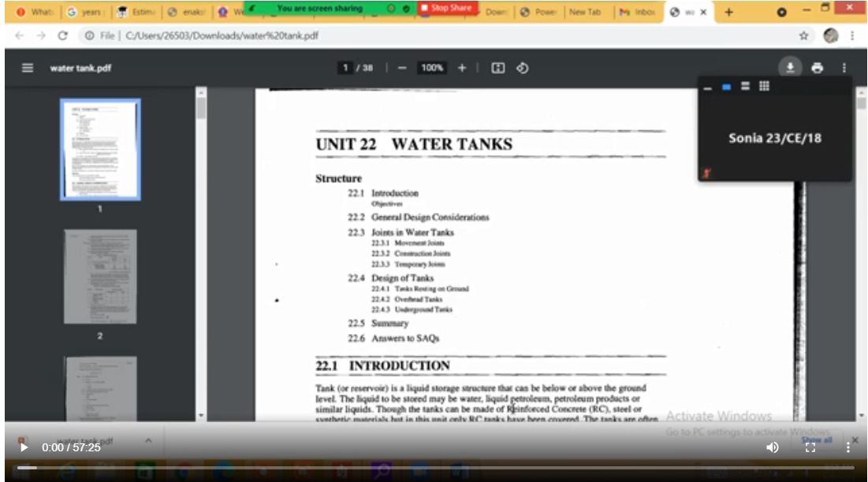Select page 1 thumbnail

coord(100,149)
